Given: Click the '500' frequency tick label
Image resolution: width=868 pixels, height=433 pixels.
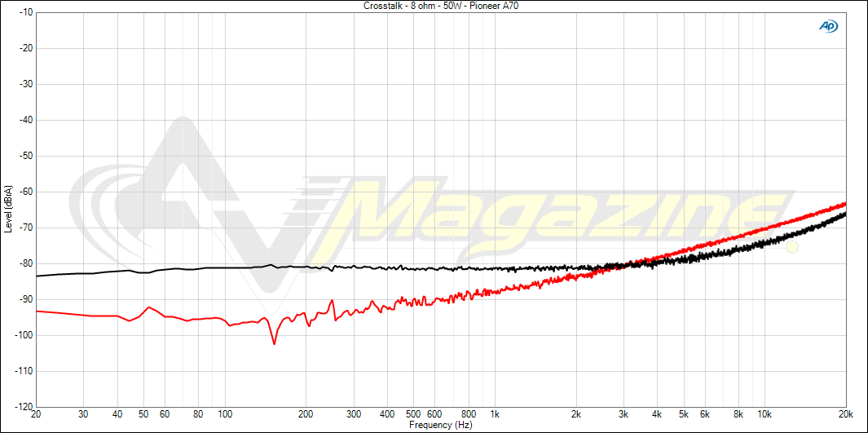Looking at the screenshot, I should [x=413, y=414].
